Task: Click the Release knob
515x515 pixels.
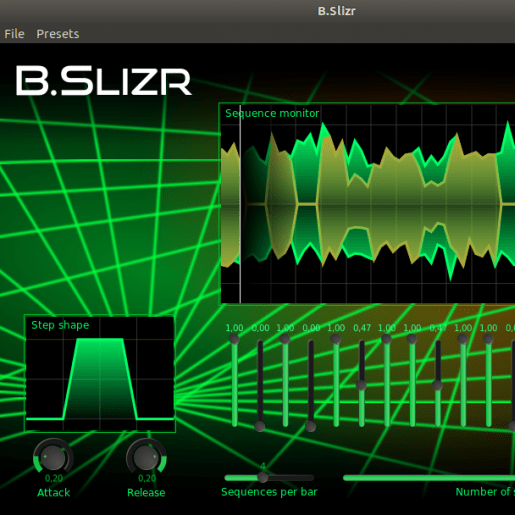Action: (x=146, y=457)
